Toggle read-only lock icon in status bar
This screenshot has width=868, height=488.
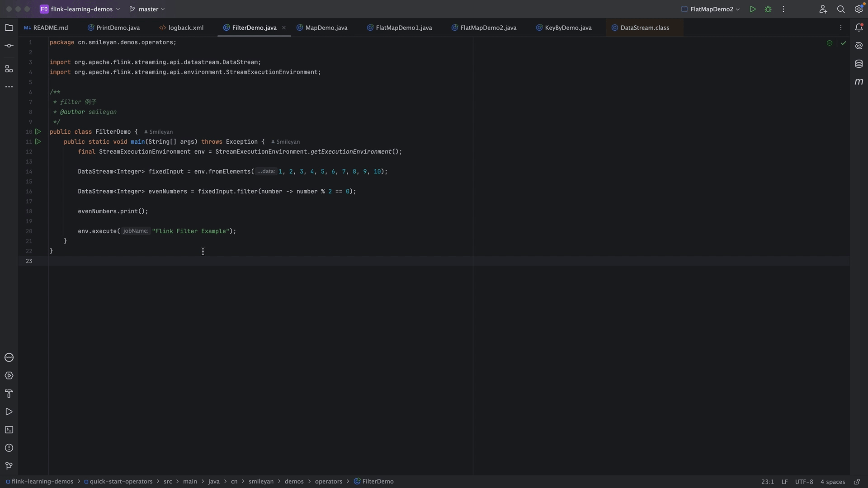coord(857,482)
